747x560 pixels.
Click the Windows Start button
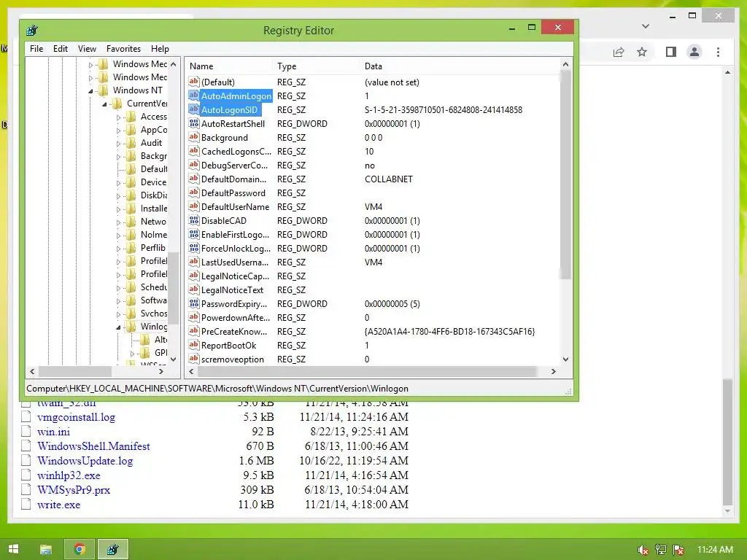13,549
